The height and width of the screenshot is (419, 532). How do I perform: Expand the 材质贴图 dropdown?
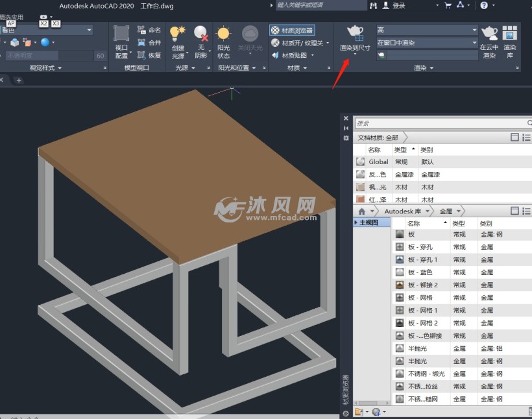tap(313, 55)
